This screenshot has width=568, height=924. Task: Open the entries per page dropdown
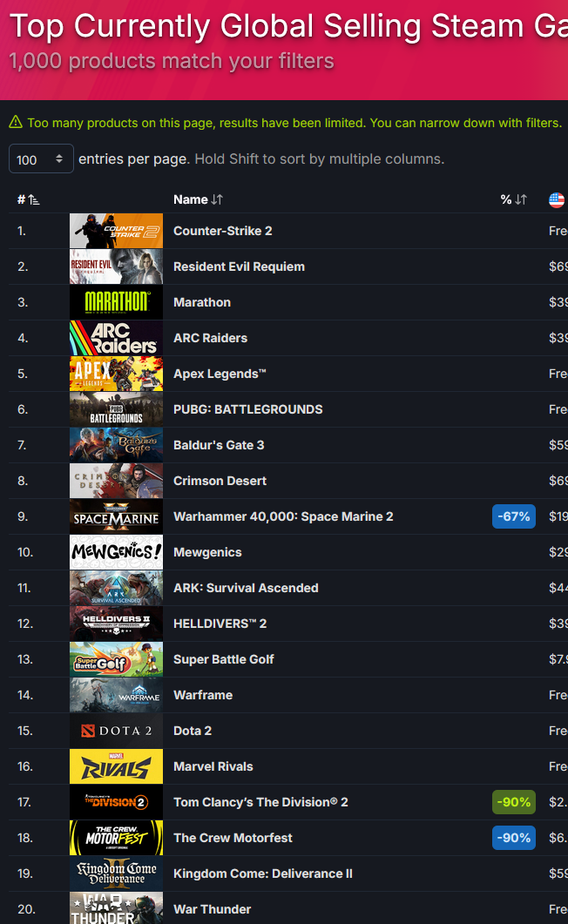pyautogui.click(x=41, y=158)
